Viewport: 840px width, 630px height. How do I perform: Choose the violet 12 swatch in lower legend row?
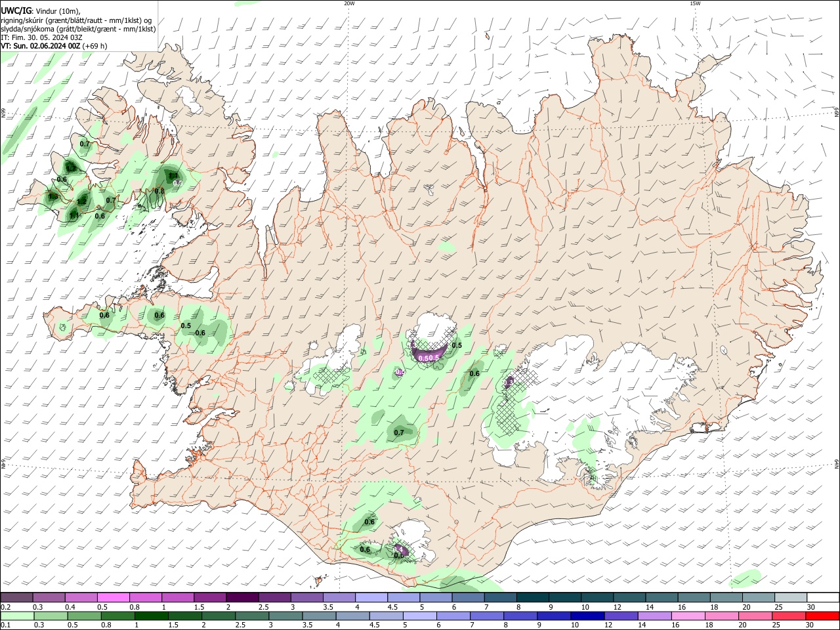click(x=621, y=616)
